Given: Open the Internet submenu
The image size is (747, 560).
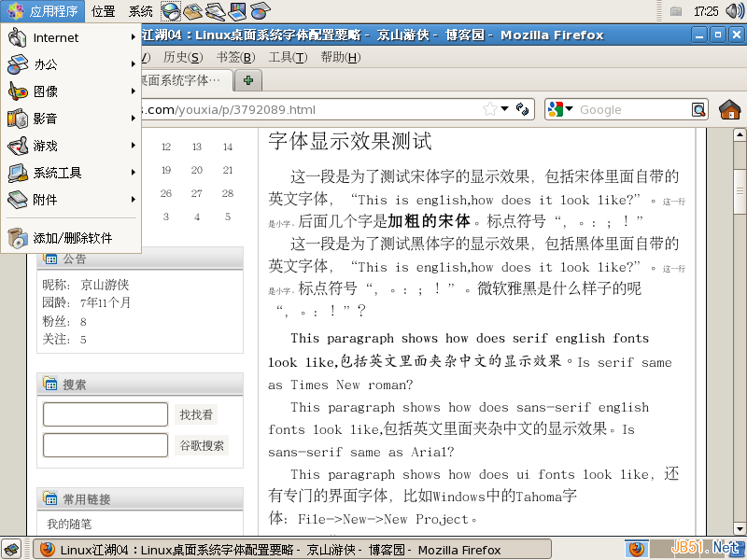Looking at the screenshot, I should (72, 37).
